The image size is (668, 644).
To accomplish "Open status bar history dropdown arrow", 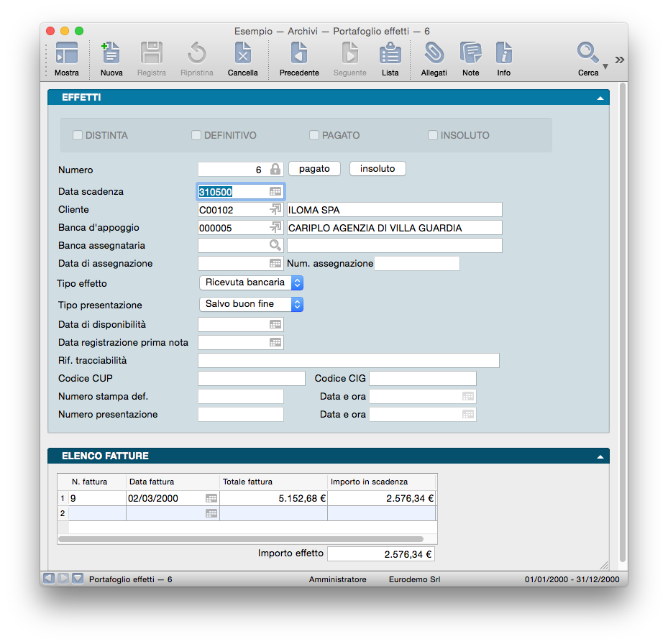I will click(78, 578).
